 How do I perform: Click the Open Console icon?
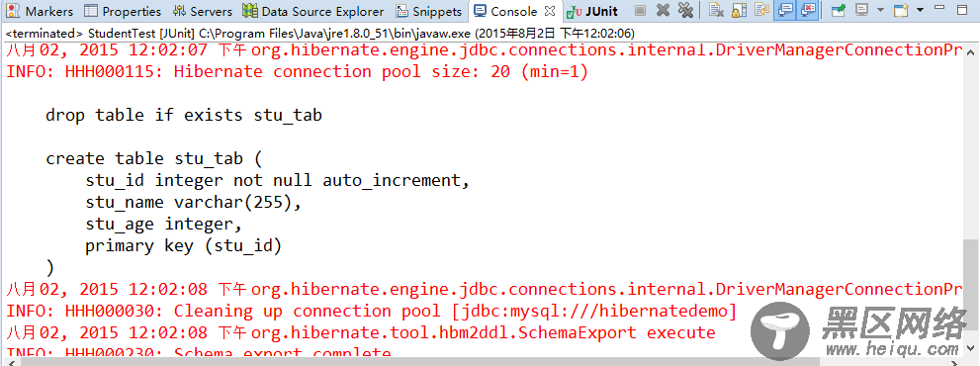[901, 10]
